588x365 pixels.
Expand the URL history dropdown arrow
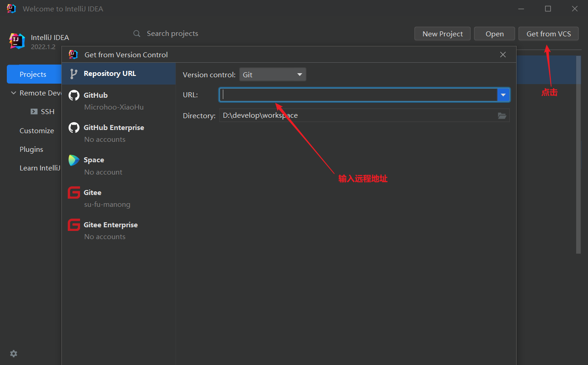tap(503, 95)
